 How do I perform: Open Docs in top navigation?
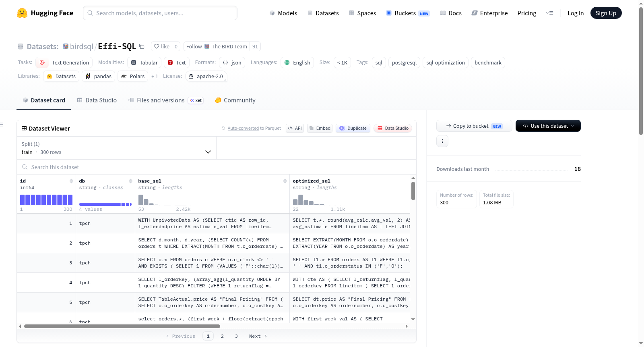click(451, 13)
